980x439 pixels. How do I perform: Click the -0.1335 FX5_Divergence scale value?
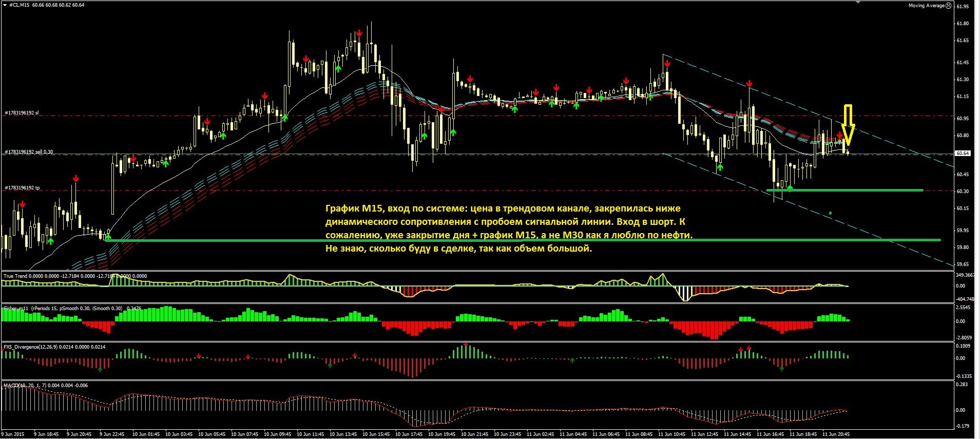[x=964, y=376]
